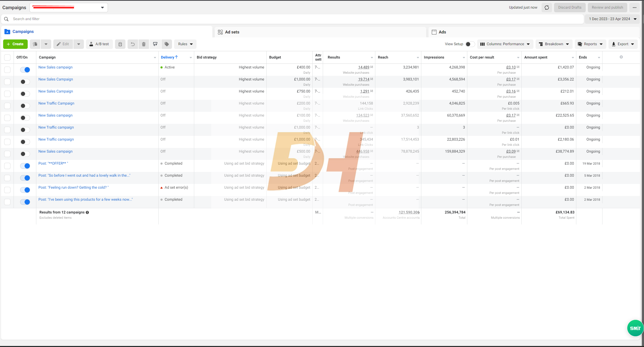Click the tag label icon
This screenshot has height=347, width=644.
(x=167, y=44)
